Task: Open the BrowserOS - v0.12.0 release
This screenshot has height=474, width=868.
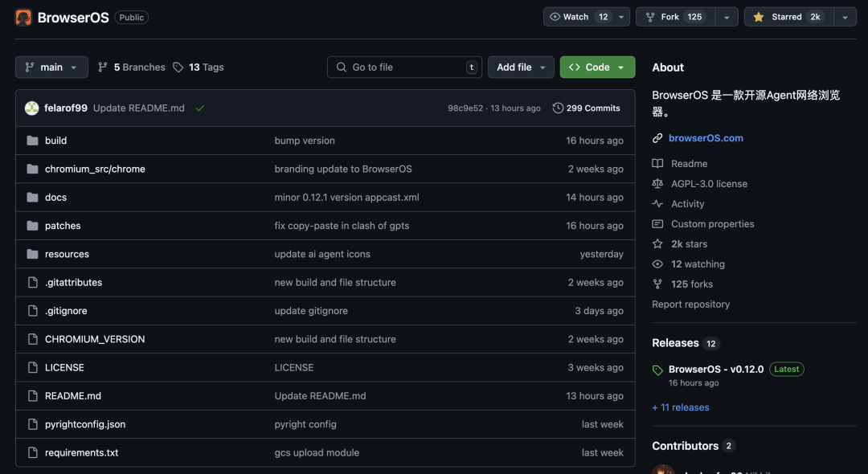Action: point(716,369)
